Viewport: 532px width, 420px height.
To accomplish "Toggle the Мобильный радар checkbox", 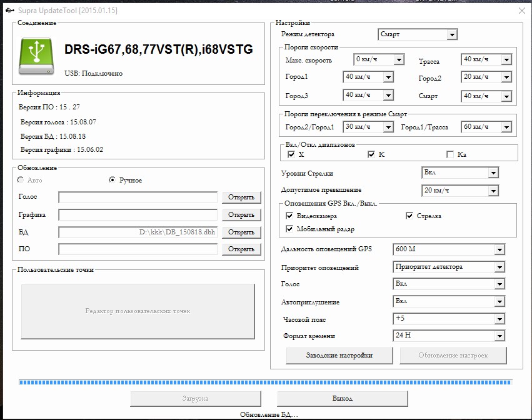I will pos(289,229).
